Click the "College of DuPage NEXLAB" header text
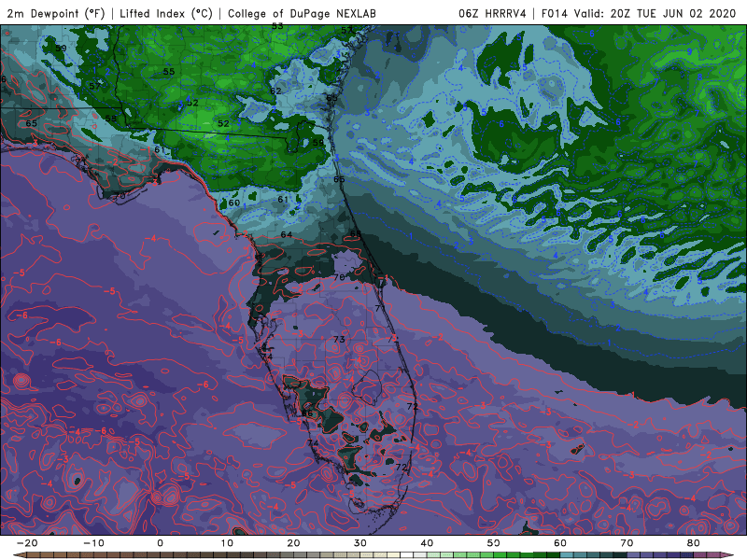This screenshot has width=747, height=560. (302, 14)
